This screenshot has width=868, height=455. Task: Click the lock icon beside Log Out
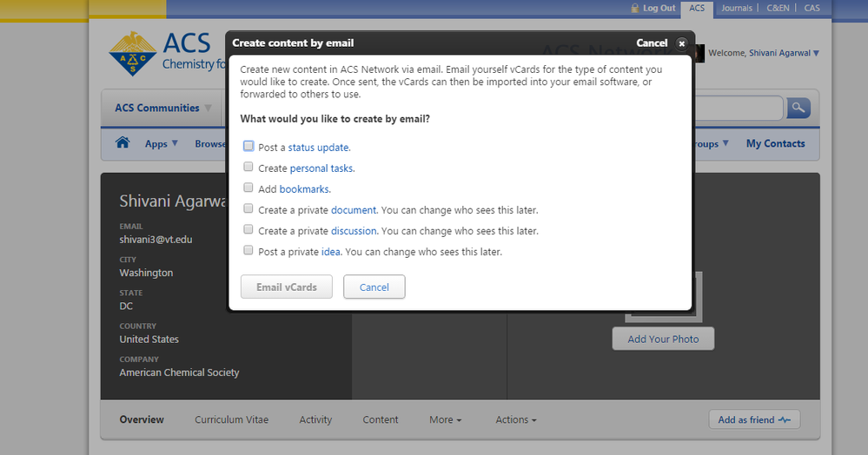click(635, 8)
